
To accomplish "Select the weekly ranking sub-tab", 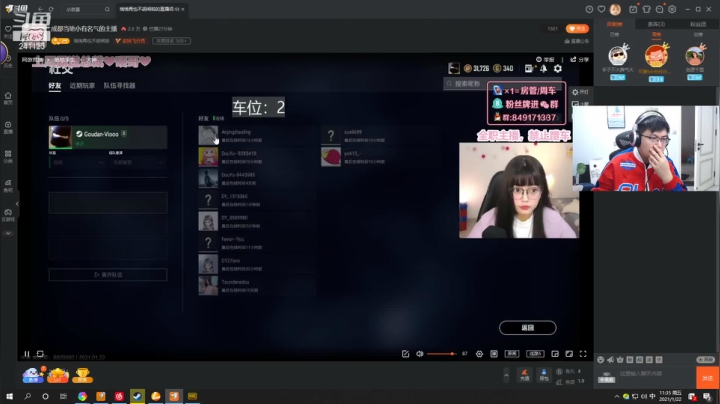I will tap(656, 34).
